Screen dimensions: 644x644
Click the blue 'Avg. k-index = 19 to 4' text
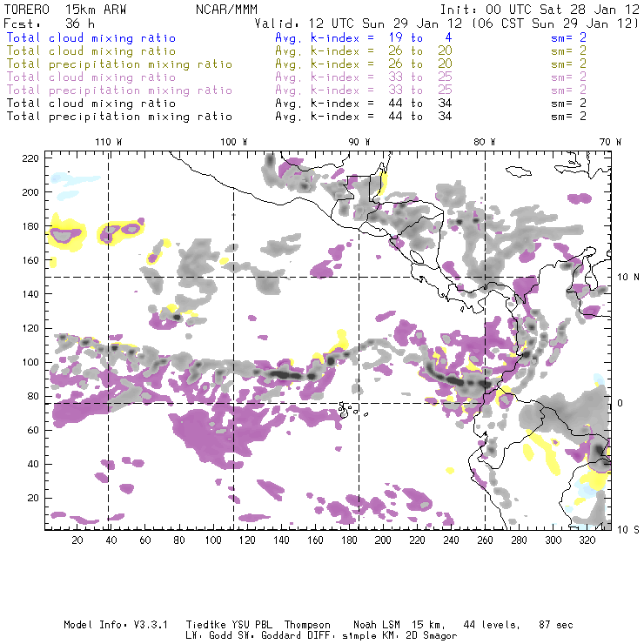[364, 37]
